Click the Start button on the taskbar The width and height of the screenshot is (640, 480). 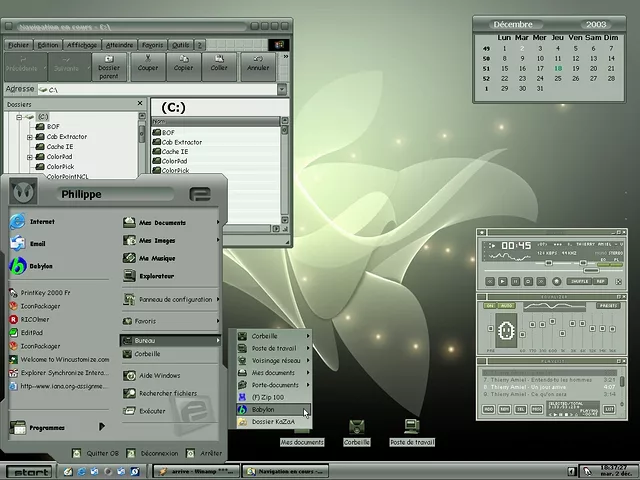point(28,471)
